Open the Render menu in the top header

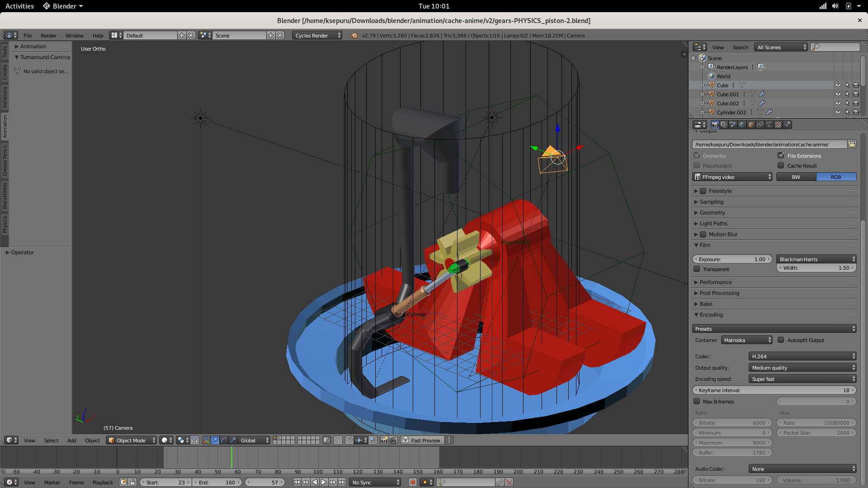click(x=48, y=36)
